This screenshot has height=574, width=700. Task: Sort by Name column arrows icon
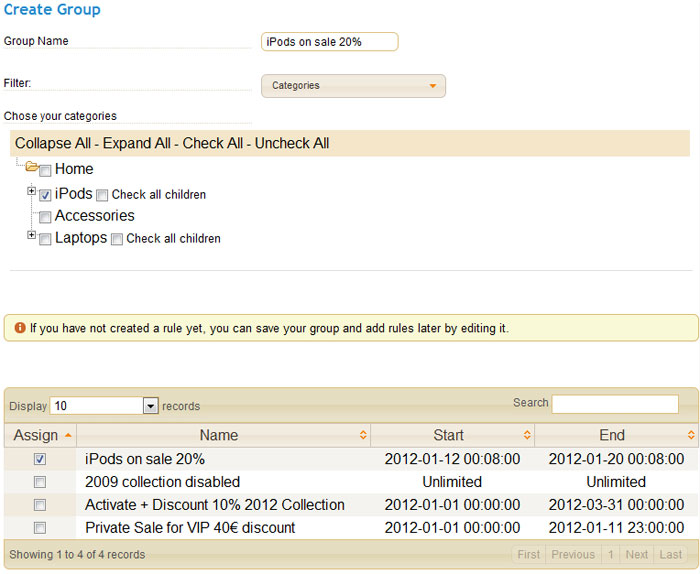[x=363, y=435]
